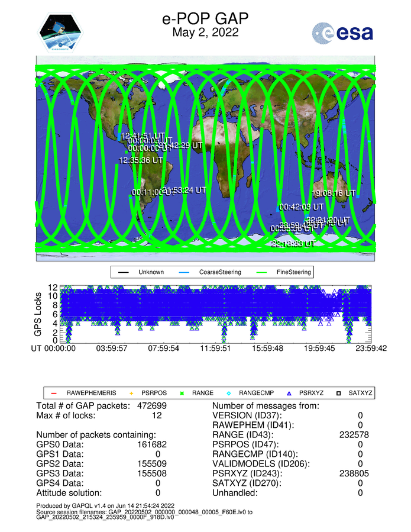Viewport: 411px width, 532px height.
Task: Click the e-POP GAP title
Action: 205,20
